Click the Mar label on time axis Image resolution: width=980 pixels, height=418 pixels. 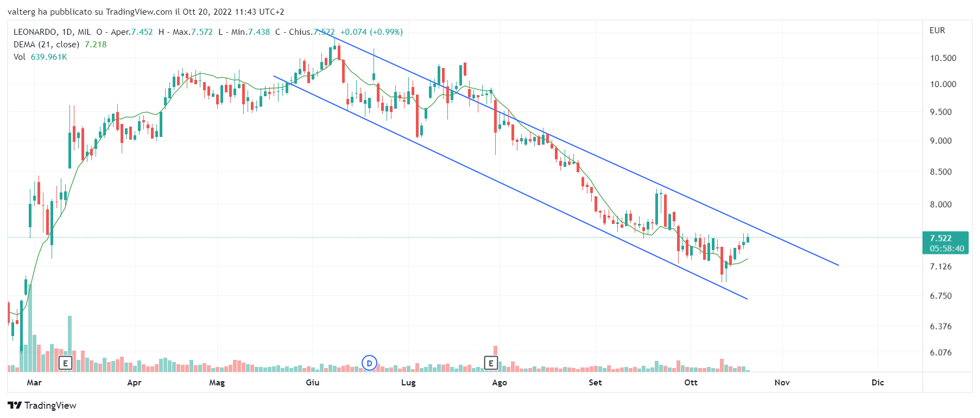tap(34, 383)
